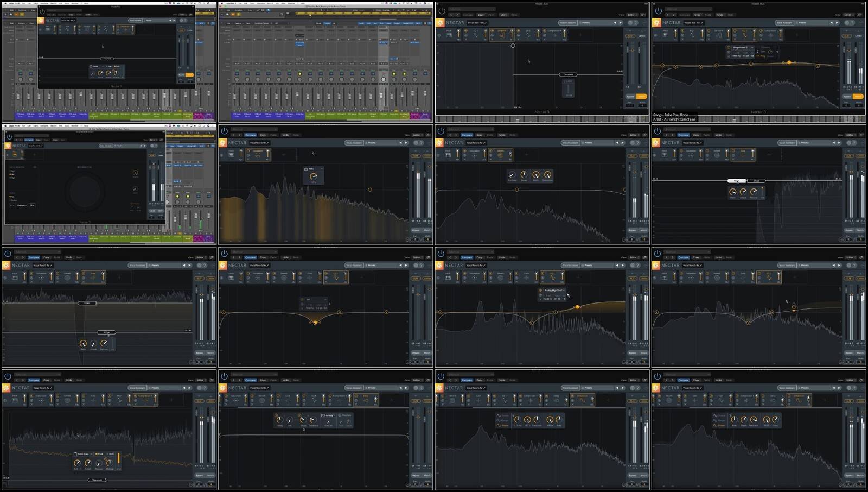The width and height of the screenshot is (868, 492).
Task: Click the Makeup knob in the Compressor popup
Action: 110,463
